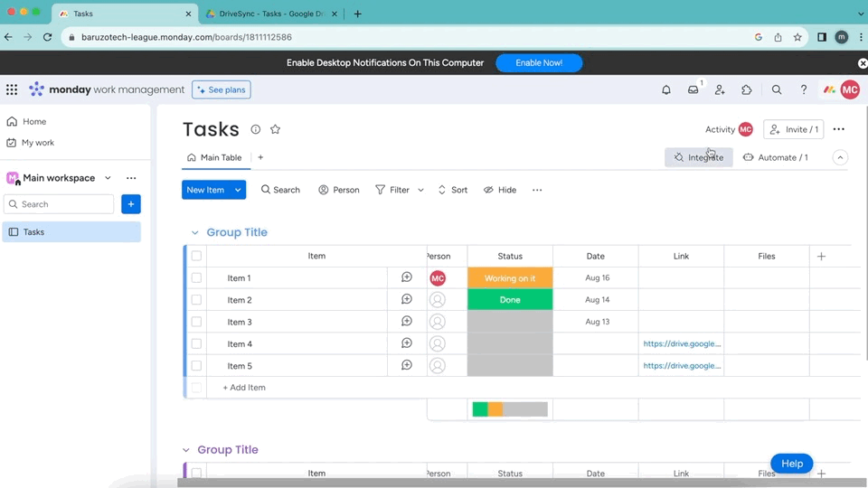Click the Enable Now! button
Viewport: 868px width, 488px height.
pos(539,63)
